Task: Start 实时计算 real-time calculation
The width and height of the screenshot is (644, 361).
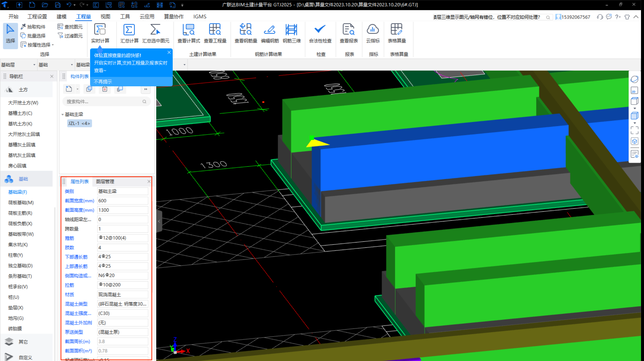Action: point(100,34)
